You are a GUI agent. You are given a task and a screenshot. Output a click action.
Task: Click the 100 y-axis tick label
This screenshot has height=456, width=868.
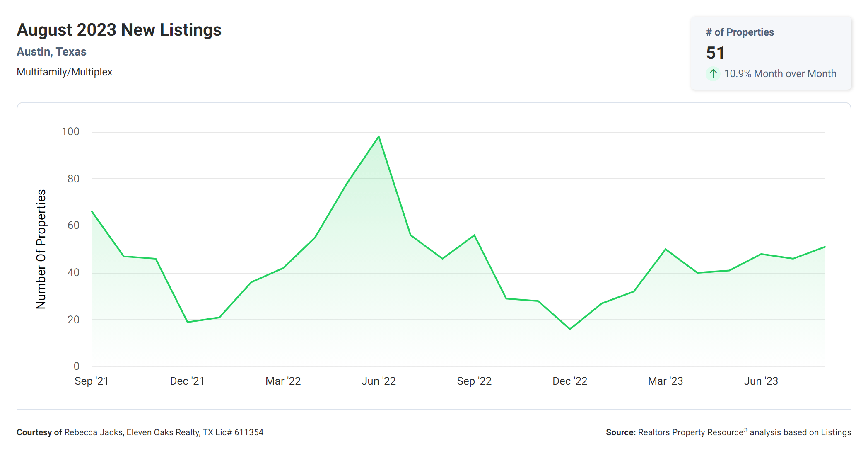(x=70, y=132)
